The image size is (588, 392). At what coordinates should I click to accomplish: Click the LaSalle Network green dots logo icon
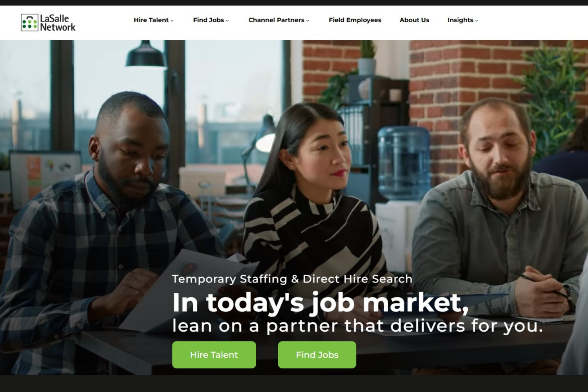pyautogui.click(x=29, y=23)
